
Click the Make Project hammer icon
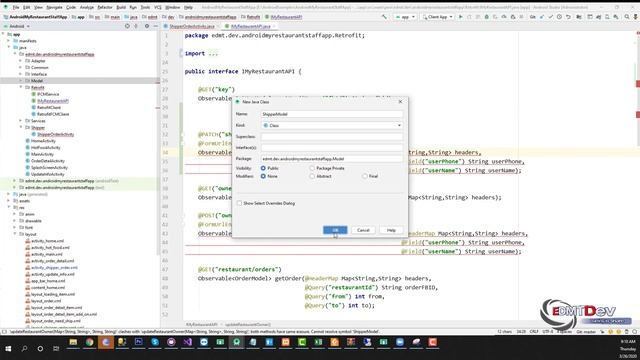click(x=384, y=17)
